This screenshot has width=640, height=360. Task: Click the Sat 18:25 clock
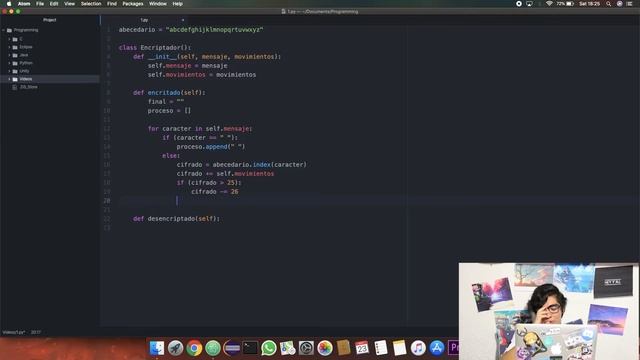[589, 4]
